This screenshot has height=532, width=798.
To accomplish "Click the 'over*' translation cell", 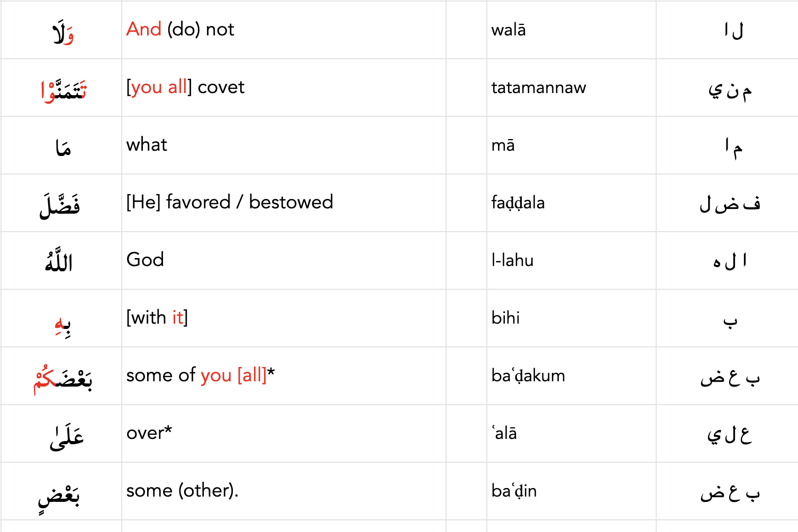I will (x=149, y=433).
